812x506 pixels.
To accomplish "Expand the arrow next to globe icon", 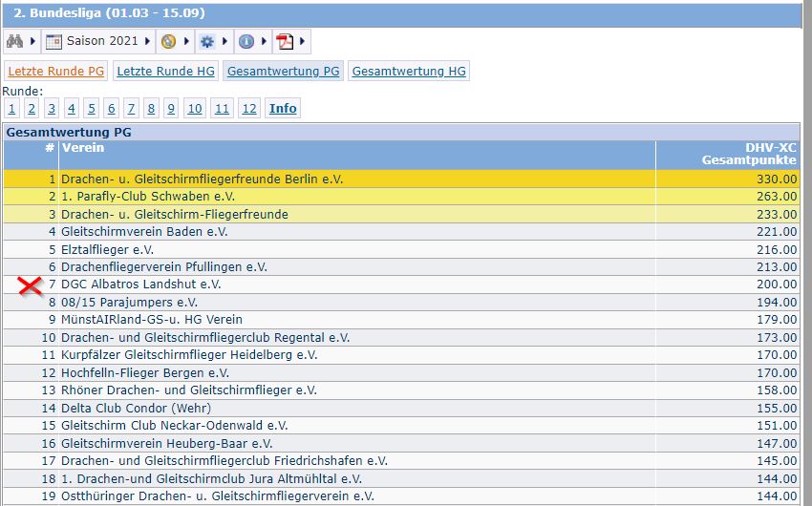I will [x=186, y=41].
